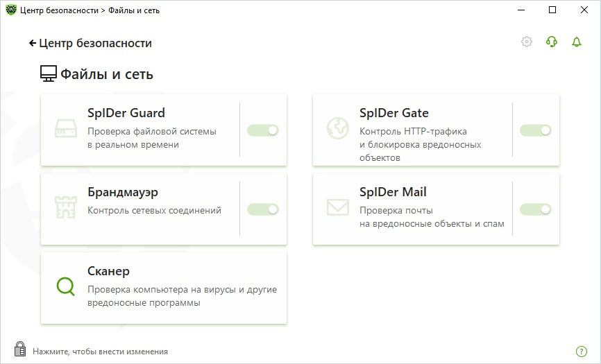
Task: Click the Dr.Web spider icon in the title bar
Action: (x=10, y=10)
